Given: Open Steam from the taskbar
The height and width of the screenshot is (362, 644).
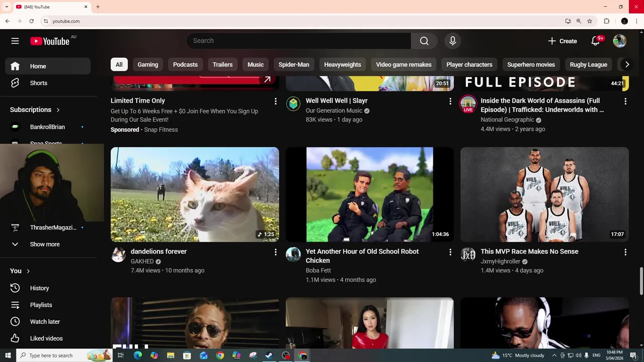Looking at the screenshot, I should [269, 355].
